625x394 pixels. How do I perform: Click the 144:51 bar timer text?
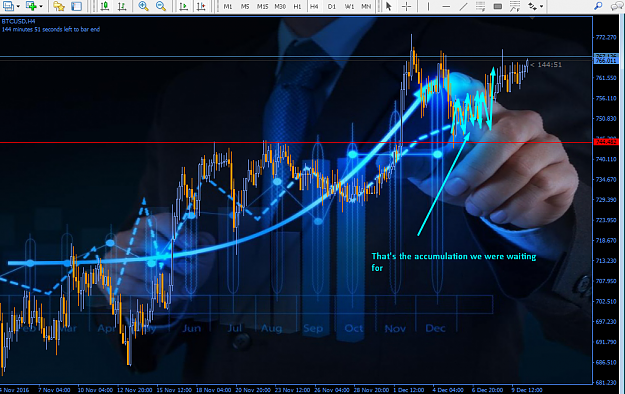pos(549,65)
